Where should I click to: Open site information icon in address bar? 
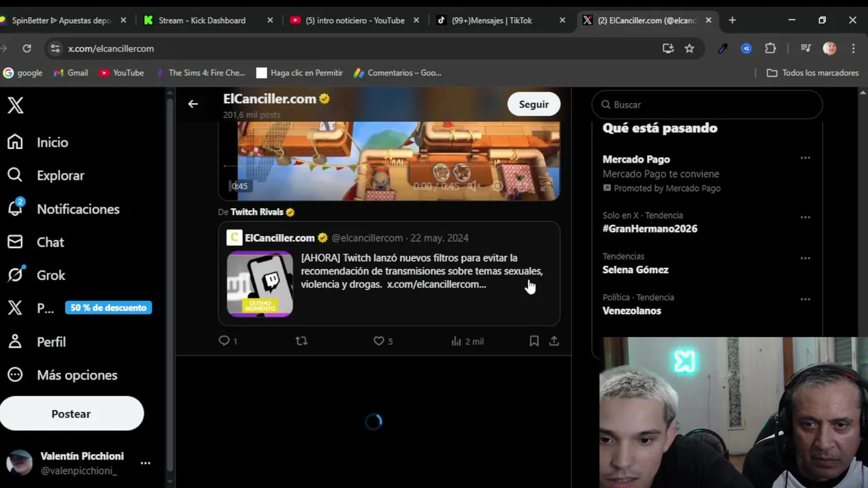click(x=56, y=48)
